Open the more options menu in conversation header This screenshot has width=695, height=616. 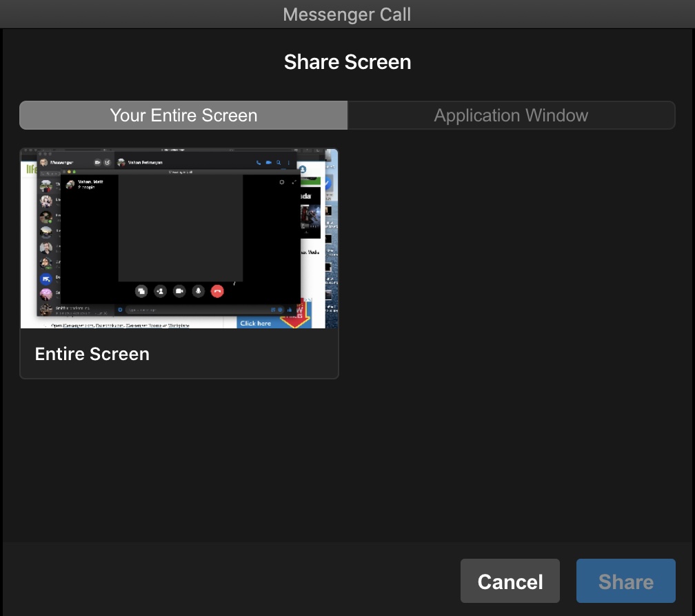[x=288, y=163]
